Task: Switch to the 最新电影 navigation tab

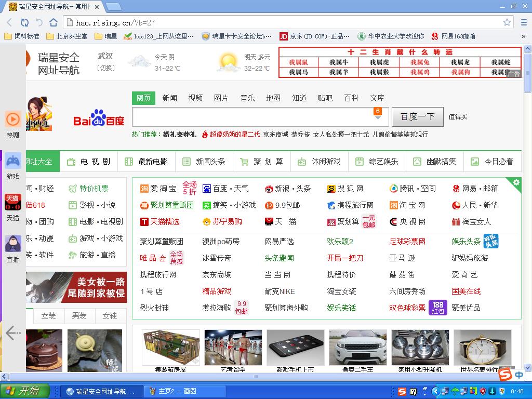Action: [147, 162]
